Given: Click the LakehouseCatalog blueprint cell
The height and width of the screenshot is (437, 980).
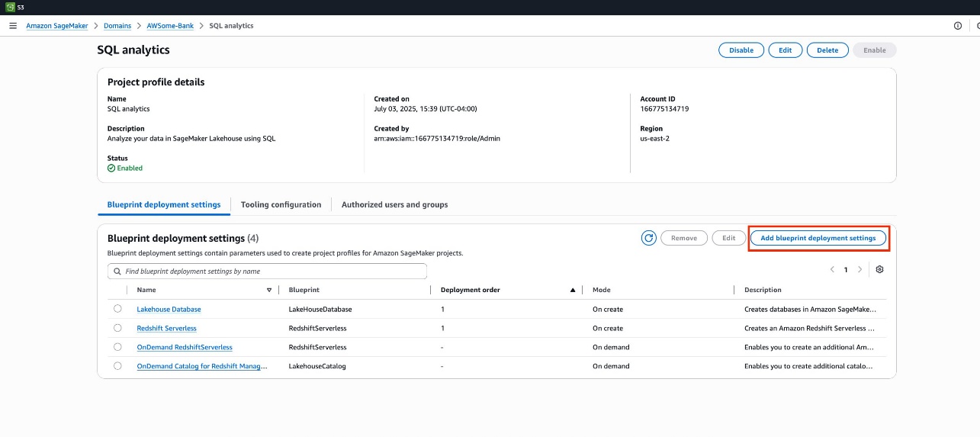Looking at the screenshot, I should (317, 366).
